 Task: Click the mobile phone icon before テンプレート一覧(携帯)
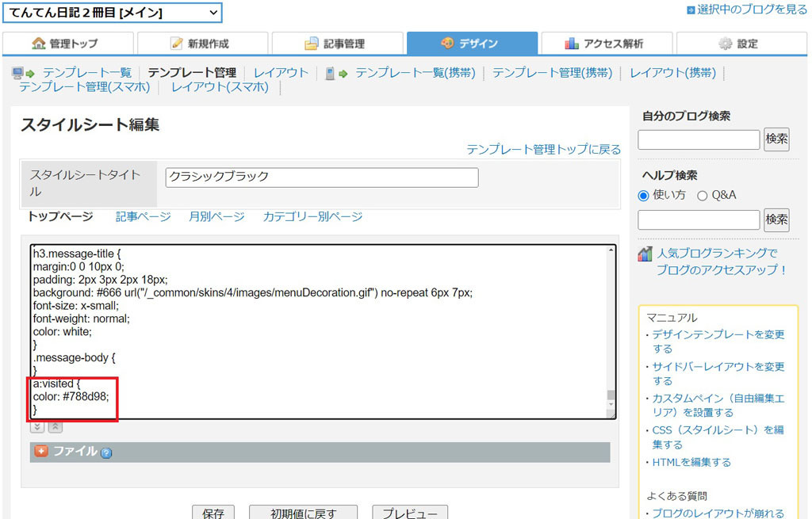tap(330, 74)
